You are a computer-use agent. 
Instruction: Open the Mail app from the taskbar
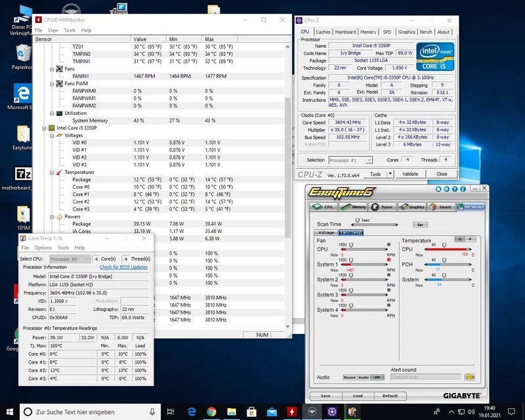click(x=272, y=411)
